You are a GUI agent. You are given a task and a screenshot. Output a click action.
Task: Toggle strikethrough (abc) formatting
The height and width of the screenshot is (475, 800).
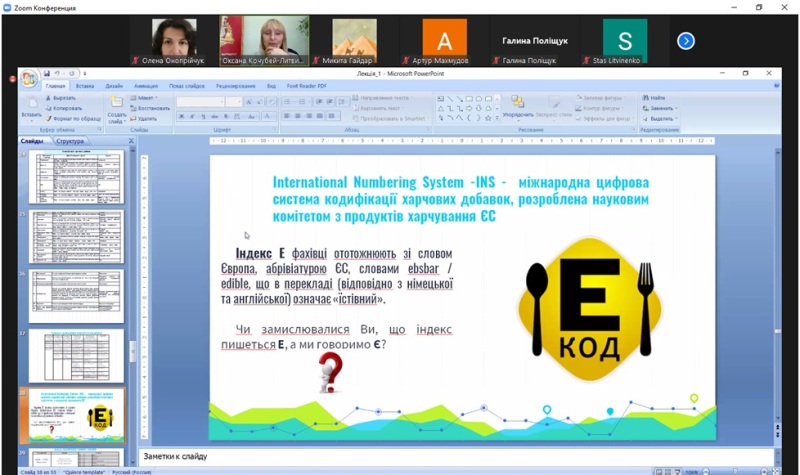pos(215,116)
